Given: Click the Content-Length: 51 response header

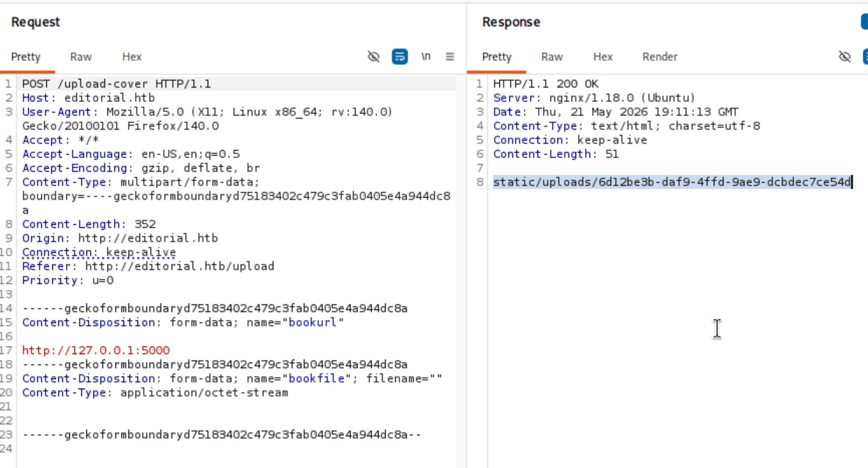Looking at the screenshot, I should tap(556, 154).
